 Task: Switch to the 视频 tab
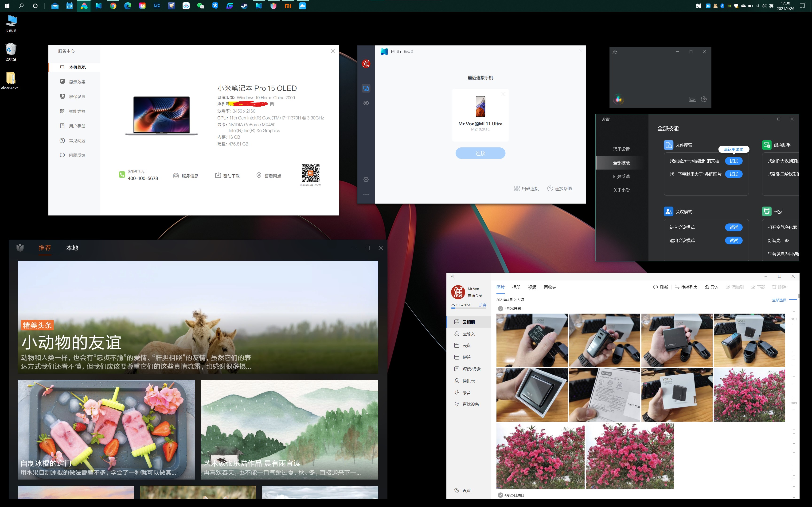coord(532,287)
